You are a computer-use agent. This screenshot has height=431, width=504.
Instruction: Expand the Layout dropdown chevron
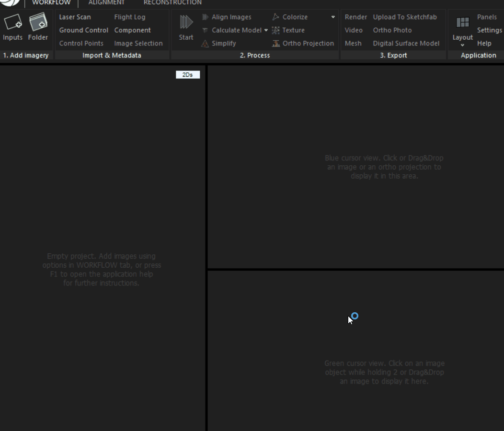pyautogui.click(x=462, y=45)
